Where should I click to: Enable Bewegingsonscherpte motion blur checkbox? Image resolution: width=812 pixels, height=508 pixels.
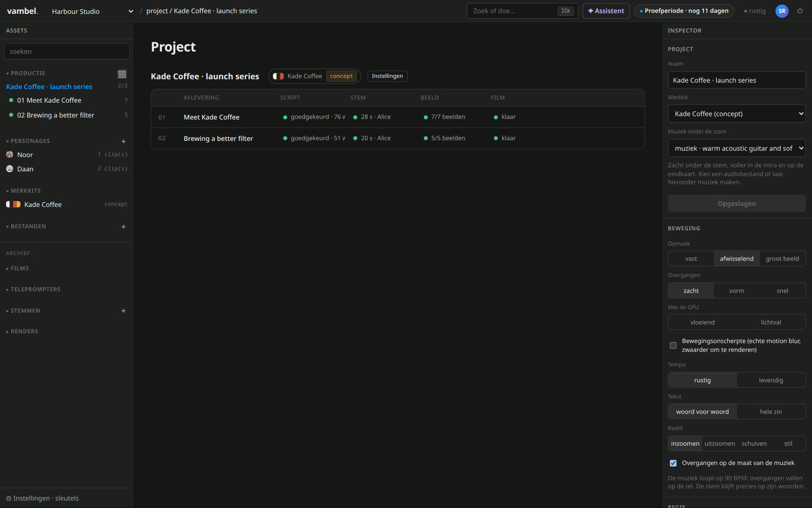673,346
